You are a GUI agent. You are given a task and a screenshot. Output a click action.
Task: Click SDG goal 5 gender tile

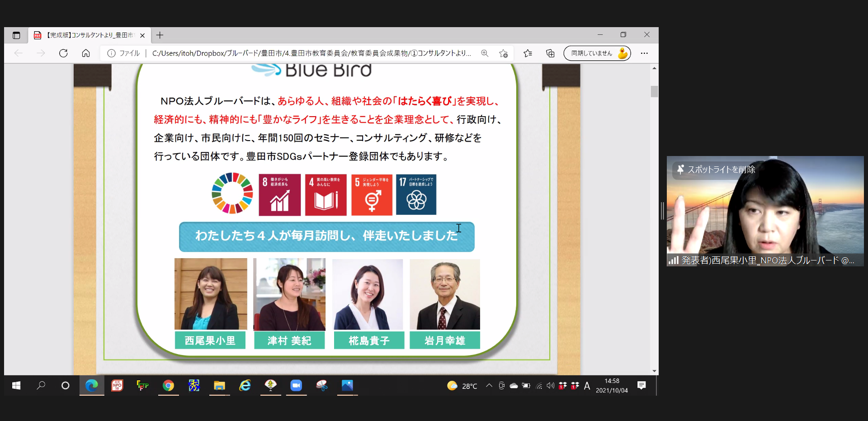click(372, 195)
